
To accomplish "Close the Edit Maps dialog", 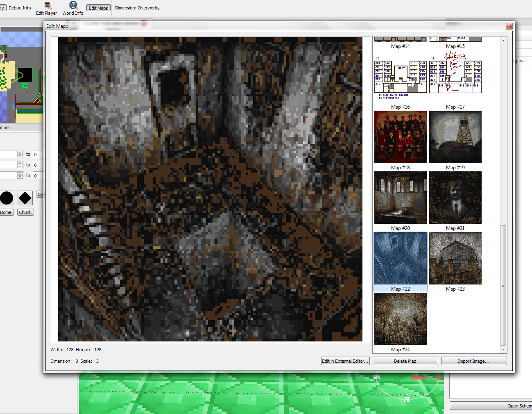I will (509, 26).
